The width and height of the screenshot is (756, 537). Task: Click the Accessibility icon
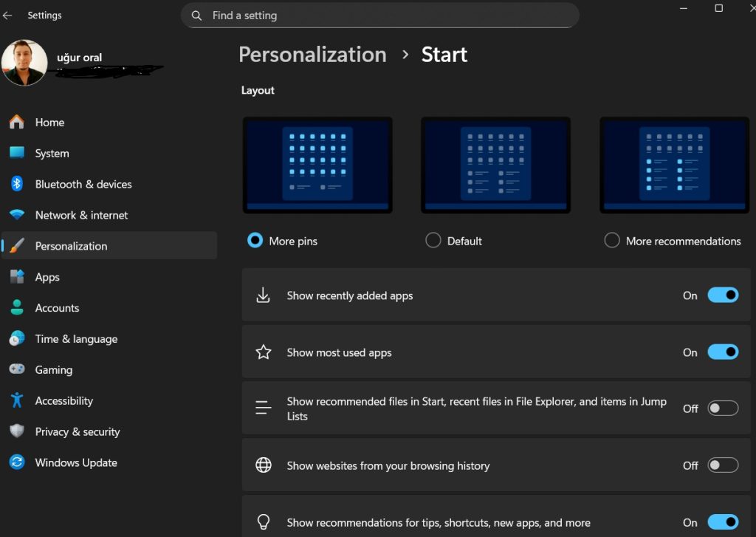coord(17,400)
